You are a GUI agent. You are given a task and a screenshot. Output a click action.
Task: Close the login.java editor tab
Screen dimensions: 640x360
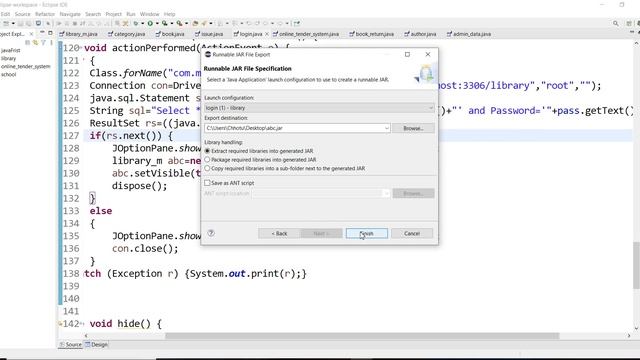coord(267,34)
